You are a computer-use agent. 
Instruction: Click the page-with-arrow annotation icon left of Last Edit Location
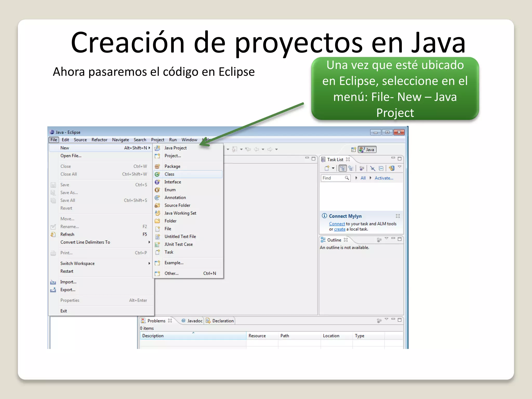[235, 149]
